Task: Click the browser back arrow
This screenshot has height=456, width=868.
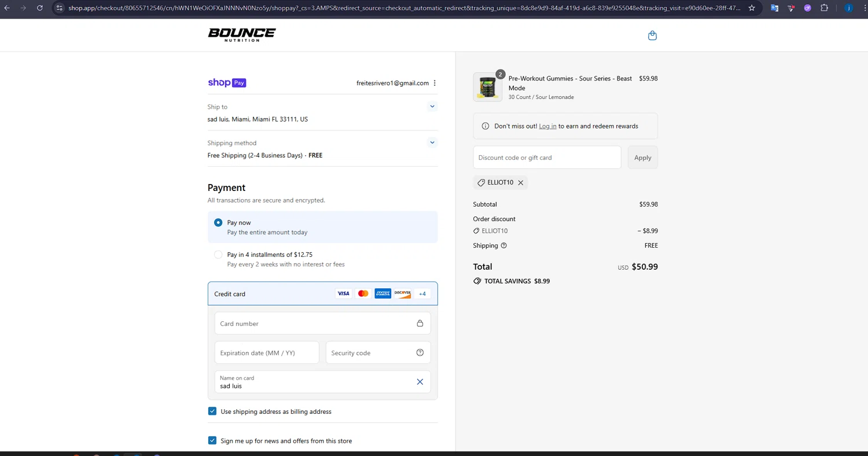Action: point(7,8)
